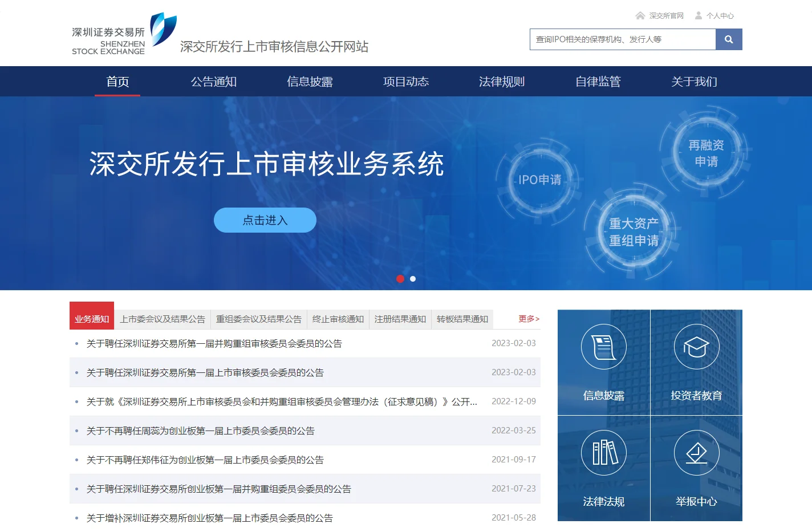The width and height of the screenshot is (812, 532).
Task: Click the 再融资申请 circle graphic
Action: click(x=706, y=153)
